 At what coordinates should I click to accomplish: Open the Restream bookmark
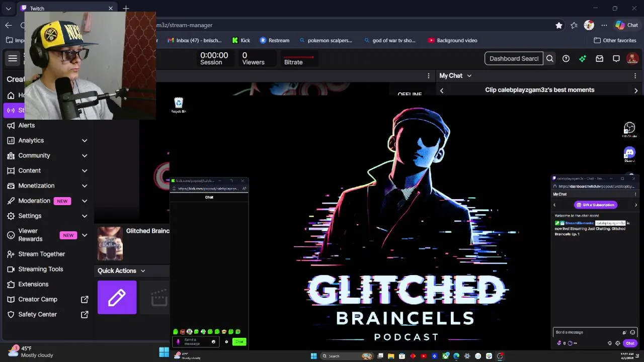275,40
